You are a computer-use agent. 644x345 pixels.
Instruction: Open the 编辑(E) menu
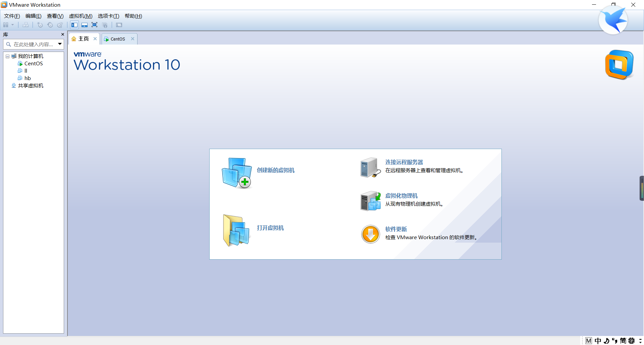tap(34, 16)
